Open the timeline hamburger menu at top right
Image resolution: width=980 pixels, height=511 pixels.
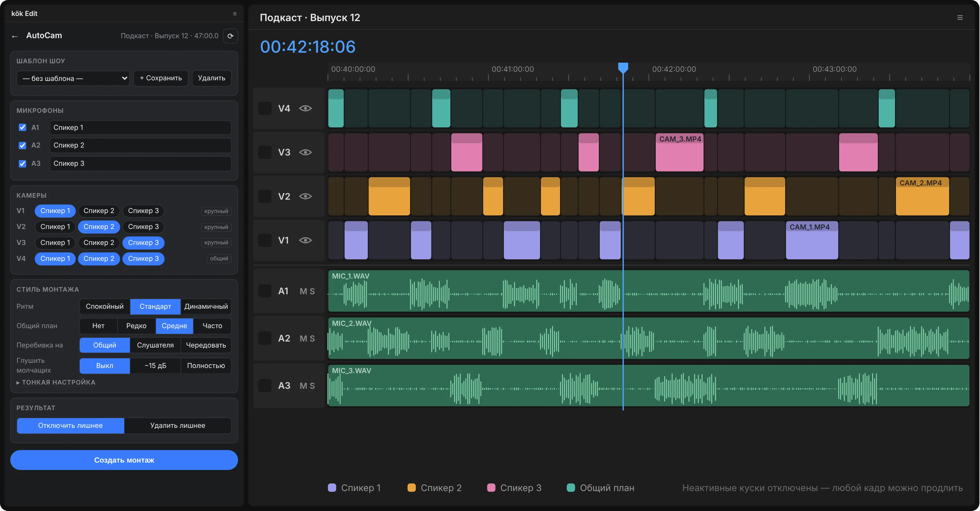pos(960,17)
